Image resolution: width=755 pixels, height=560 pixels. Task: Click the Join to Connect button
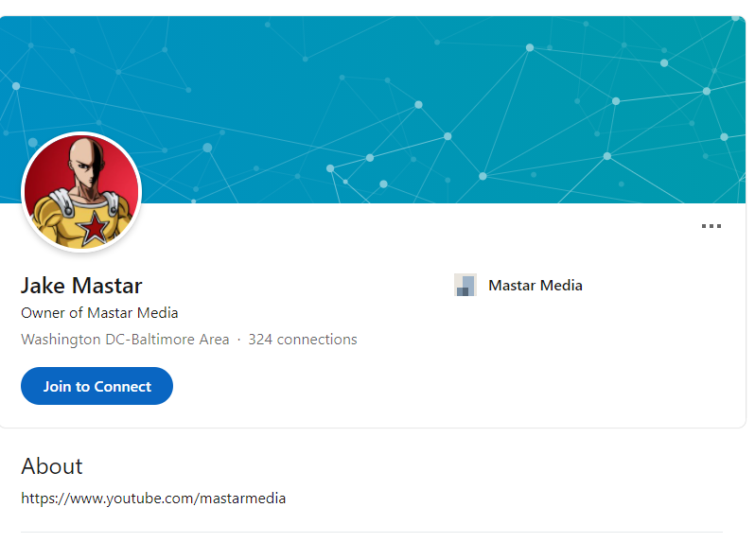click(97, 386)
